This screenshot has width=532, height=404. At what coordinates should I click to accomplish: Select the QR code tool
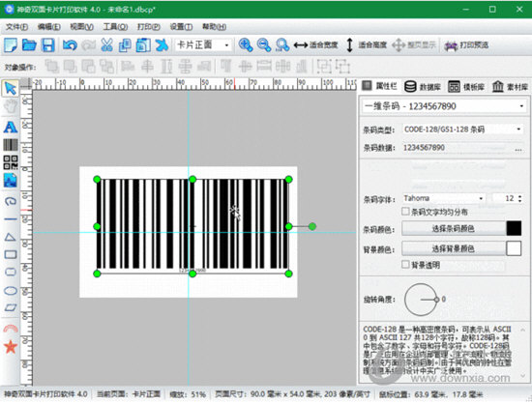point(11,162)
